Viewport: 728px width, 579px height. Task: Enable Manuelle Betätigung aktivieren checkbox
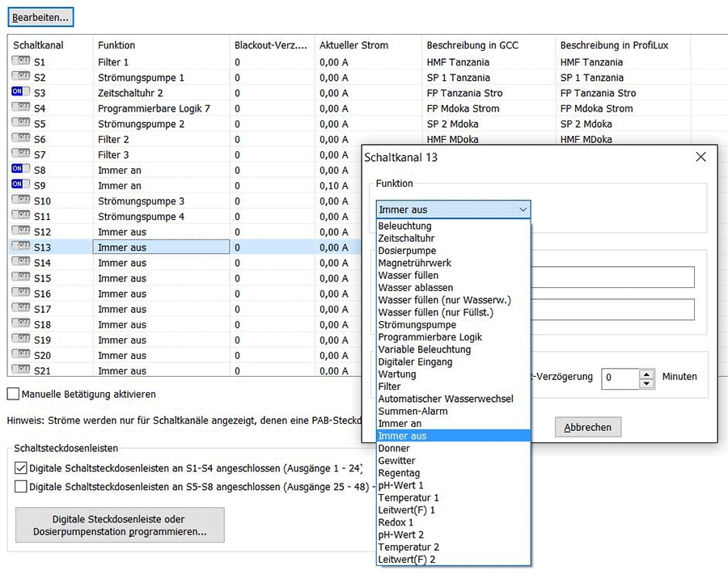(13, 394)
